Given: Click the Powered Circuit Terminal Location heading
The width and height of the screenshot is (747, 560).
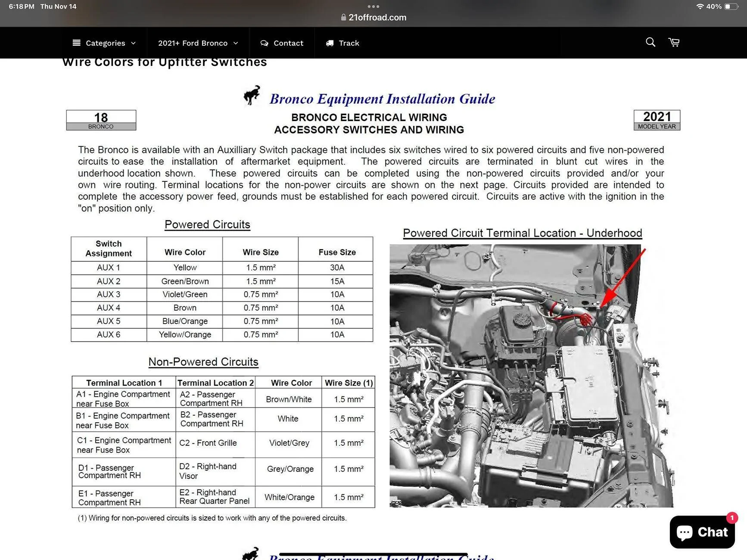Looking at the screenshot, I should tap(523, 233).
